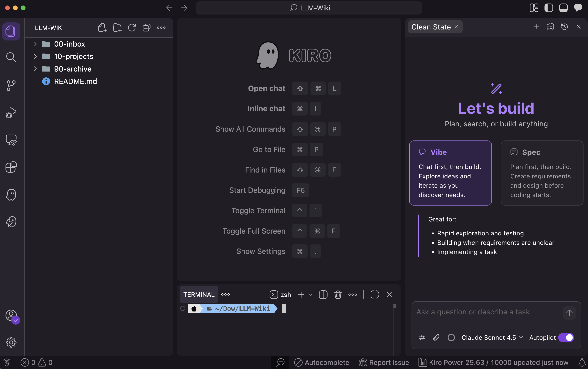Go back using the navigation arrow
The height and width of the screenshot is (369, 588).
[169, 8]
